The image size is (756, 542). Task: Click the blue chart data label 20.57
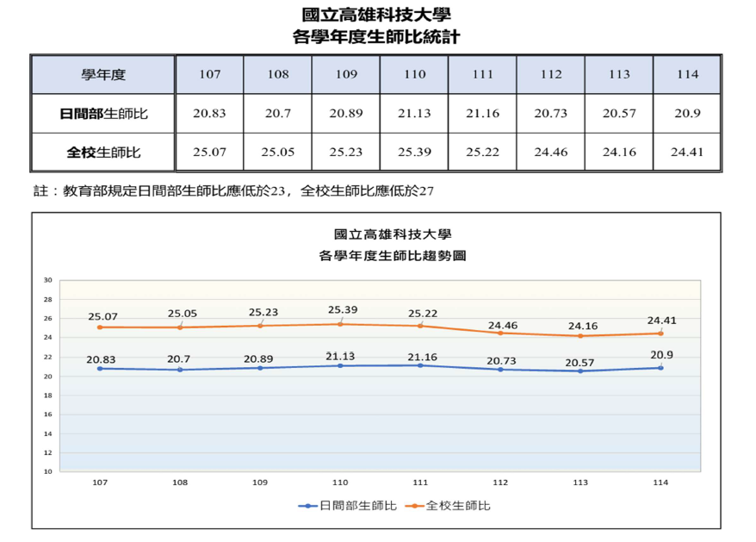pyautogui.click(x=579, y=363)
